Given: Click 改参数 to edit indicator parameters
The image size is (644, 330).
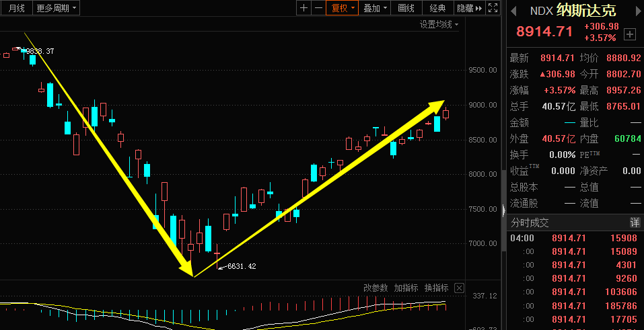Looking at the screenshot, I should coord(375,288).
